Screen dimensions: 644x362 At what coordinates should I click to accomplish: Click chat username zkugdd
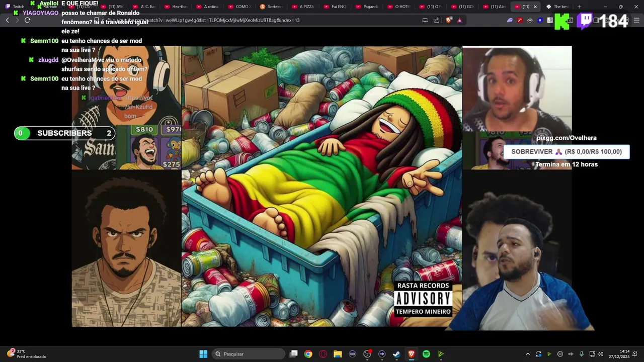pos(48,60)
